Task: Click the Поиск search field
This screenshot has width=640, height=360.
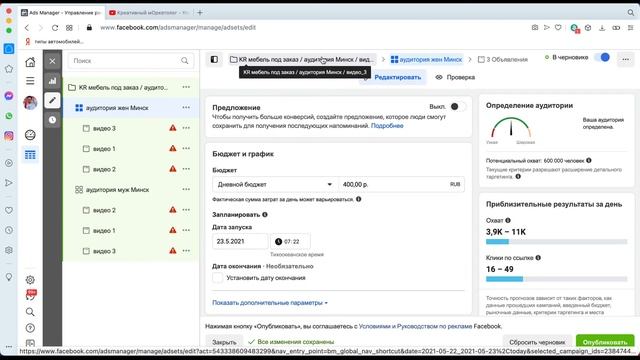Action: [131, 61]
